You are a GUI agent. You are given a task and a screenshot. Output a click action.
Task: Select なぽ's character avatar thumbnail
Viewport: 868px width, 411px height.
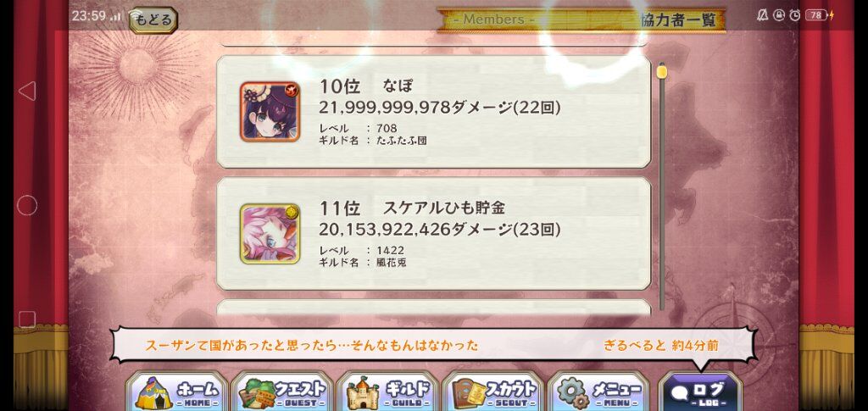pyautogui.click(x=270, y=112)
